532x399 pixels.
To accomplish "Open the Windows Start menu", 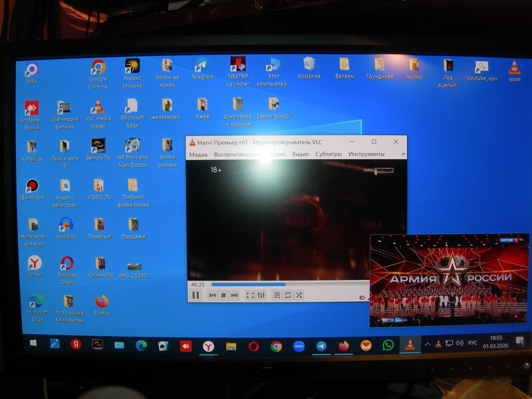I will point(33,343).
